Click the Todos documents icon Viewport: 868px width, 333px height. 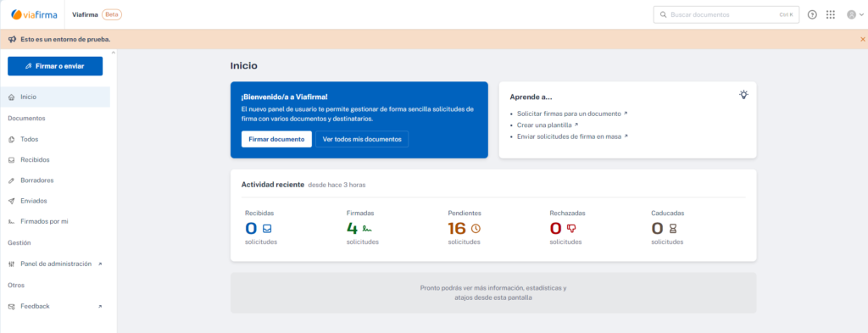(12, 140)
